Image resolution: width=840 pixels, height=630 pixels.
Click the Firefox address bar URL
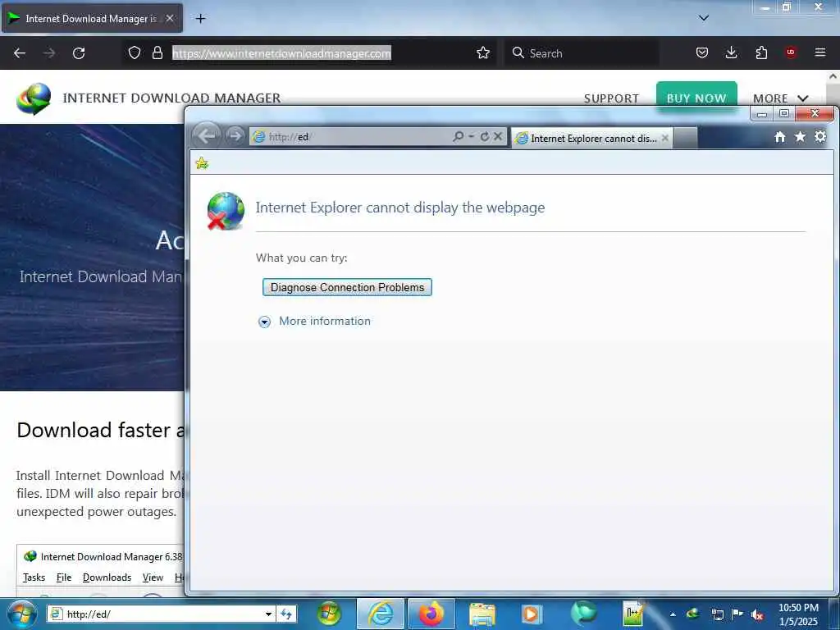[x=281, y=53]
